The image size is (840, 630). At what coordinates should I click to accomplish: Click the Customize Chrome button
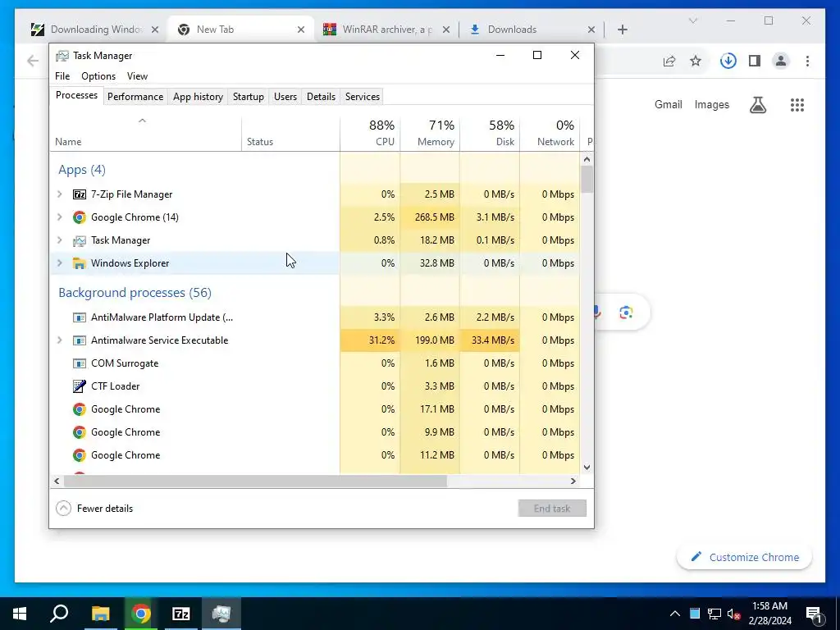coord(745,557)
